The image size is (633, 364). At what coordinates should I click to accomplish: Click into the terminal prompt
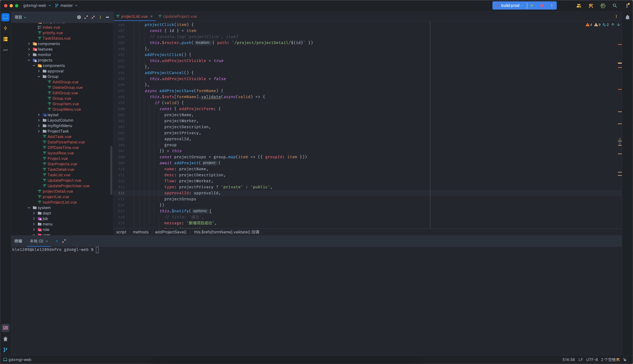click(97, 250)
